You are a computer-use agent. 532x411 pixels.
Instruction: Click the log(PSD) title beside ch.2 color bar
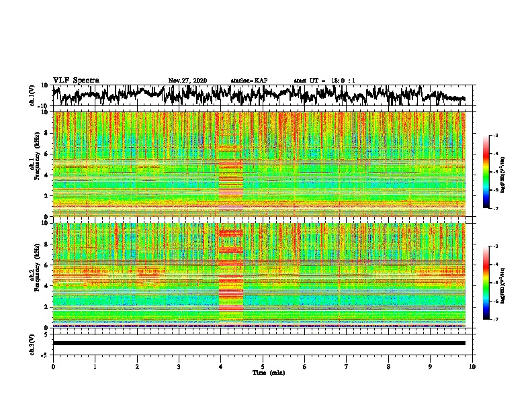(503, 285)
